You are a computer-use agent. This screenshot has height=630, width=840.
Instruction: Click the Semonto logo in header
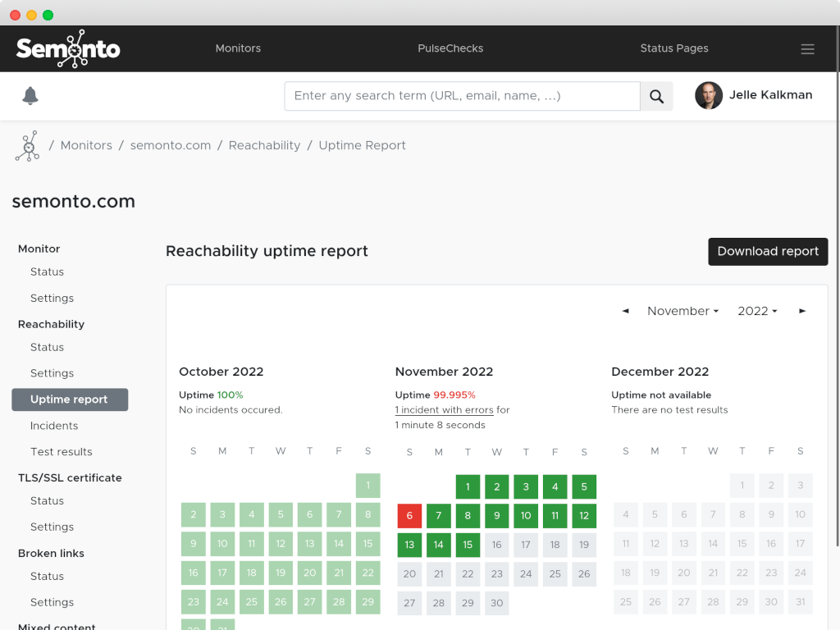pos(68,48)
